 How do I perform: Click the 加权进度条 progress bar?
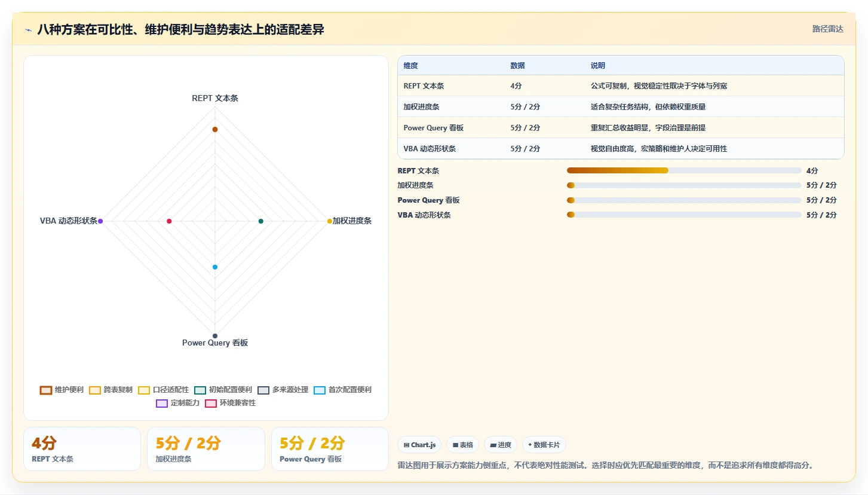[684, 185]
